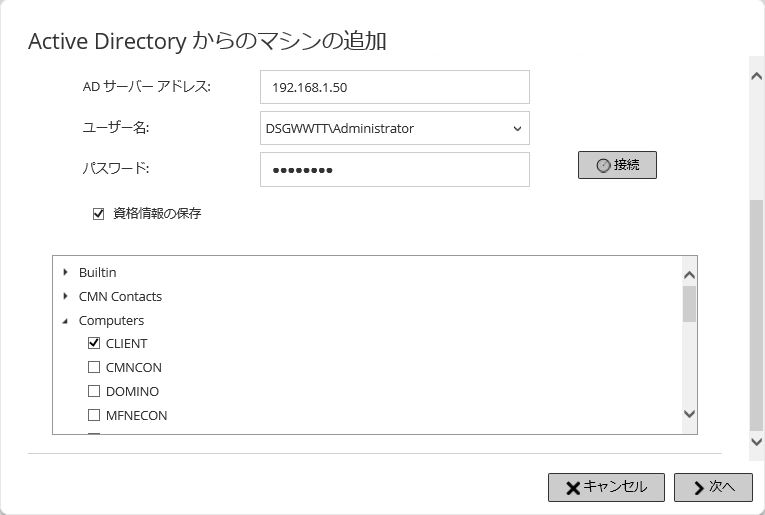Click the tree list scrollbar thumb

689,304
